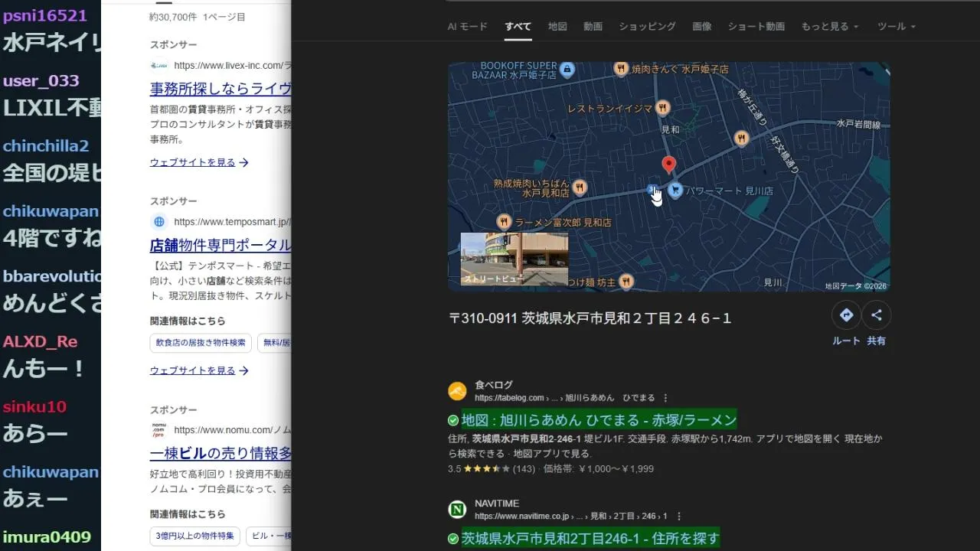Open 一棟ビルの売り情報 sponsored link
Viewport: 980px width, 551px height.
pyautogui.click(x=220, y=453)
